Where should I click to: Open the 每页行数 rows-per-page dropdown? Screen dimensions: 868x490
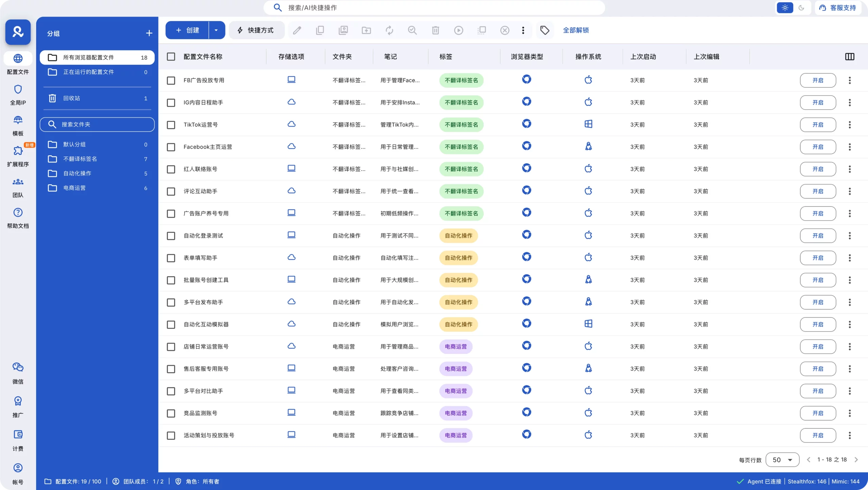click(x=782, y=460)
